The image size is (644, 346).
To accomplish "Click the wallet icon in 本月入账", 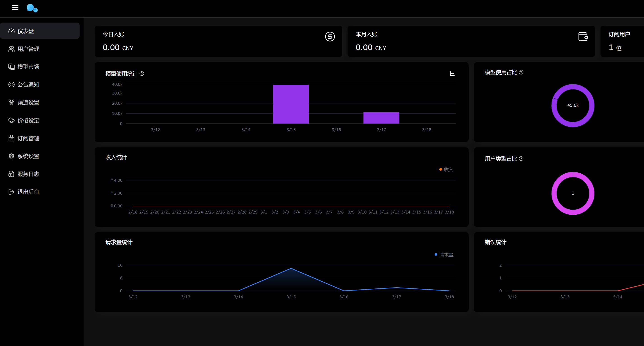I will click(583, 37).
